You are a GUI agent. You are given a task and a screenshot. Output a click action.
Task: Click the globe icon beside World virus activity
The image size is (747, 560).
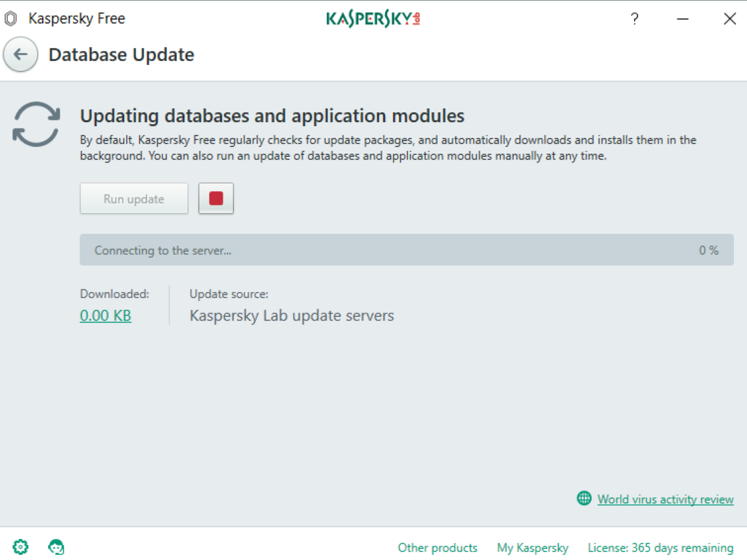point(584,498)
